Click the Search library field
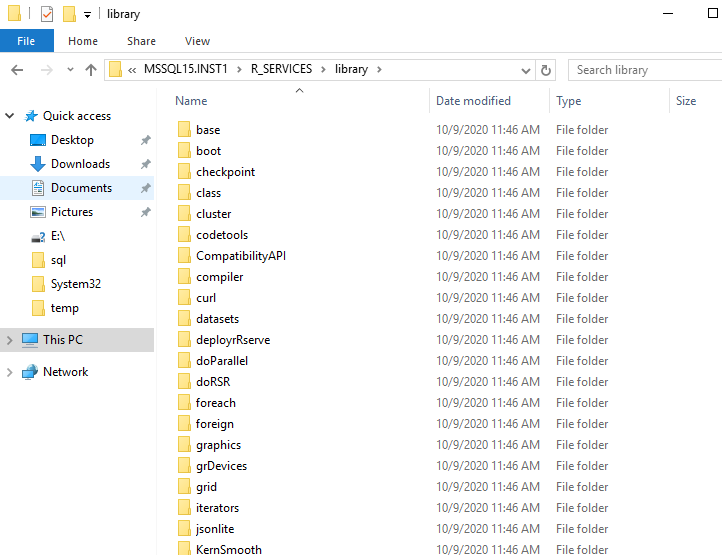722x555 pixels. point(645,70)
